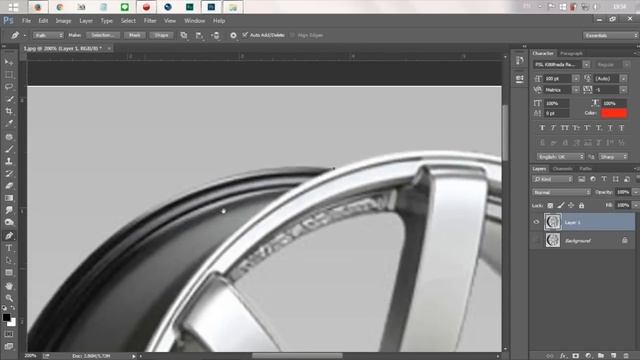Viewport: 640px width, 360px height.
Task: Select the Path Selection tool
Action: tap(9, 260)
